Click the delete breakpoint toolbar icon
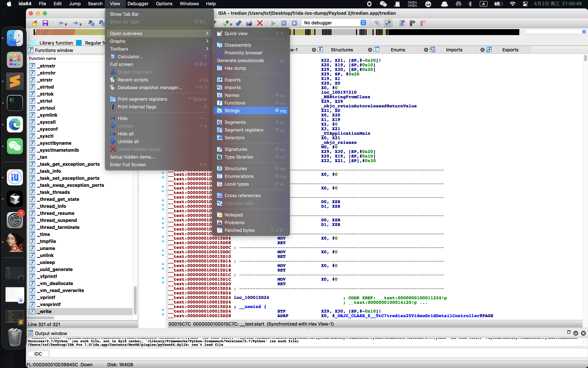 pos(423,23)
